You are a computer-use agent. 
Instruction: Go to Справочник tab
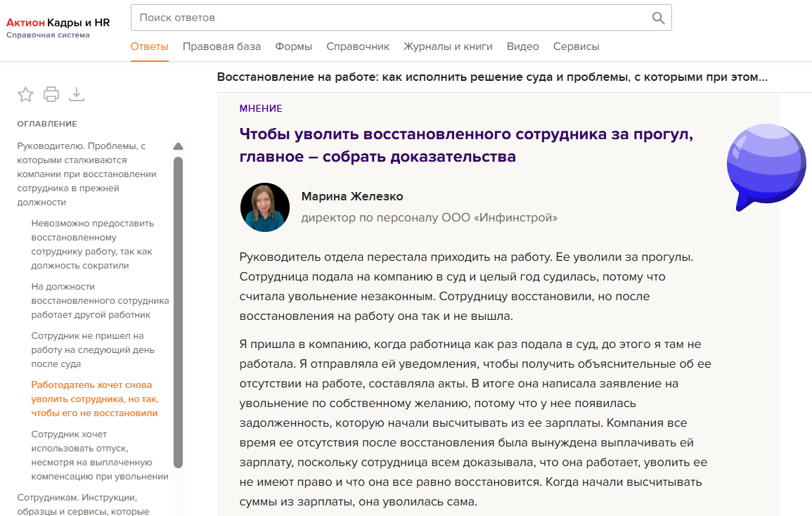[358, 46]
